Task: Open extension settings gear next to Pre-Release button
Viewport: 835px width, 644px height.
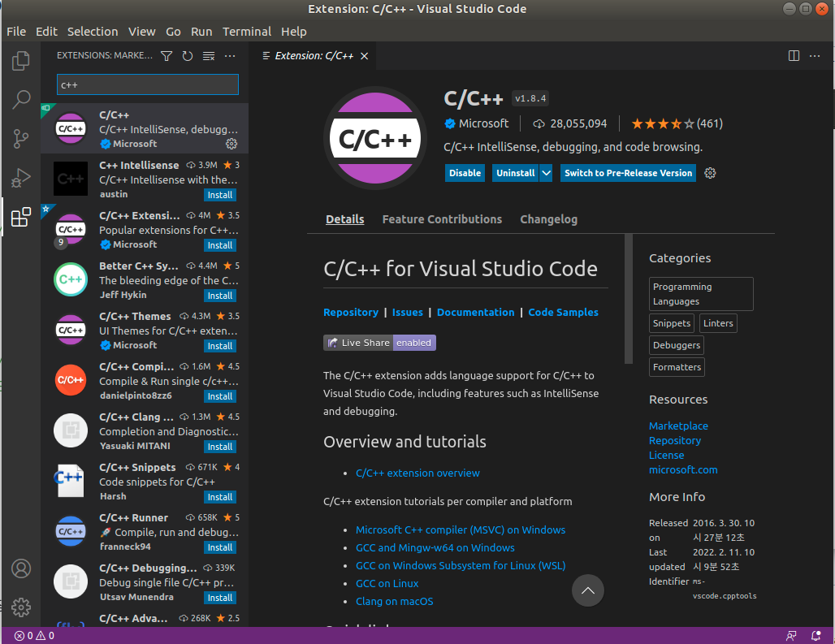Action: (x=710, y=173)
